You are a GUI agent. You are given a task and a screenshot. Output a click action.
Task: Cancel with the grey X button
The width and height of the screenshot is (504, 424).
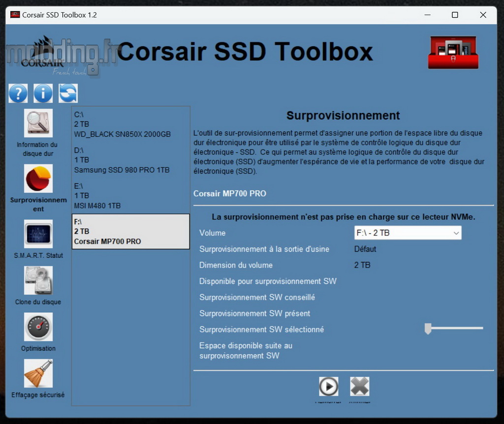360,387
